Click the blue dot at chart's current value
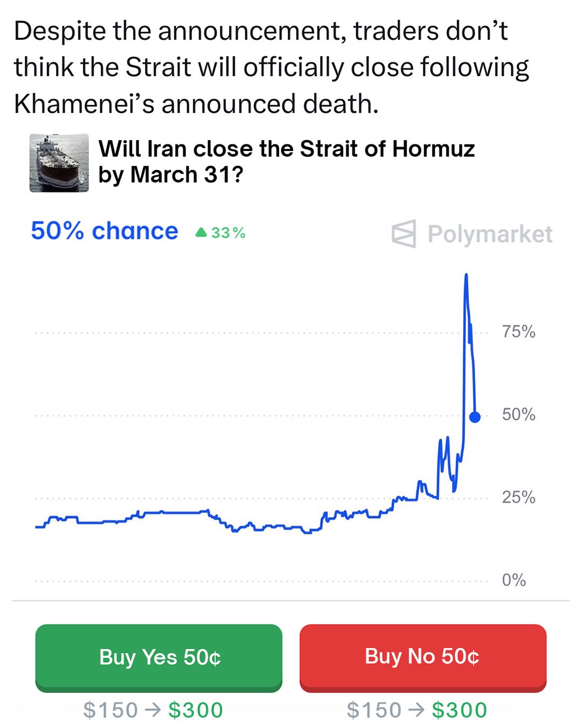The image size is (582, 728). pos(475,417)
